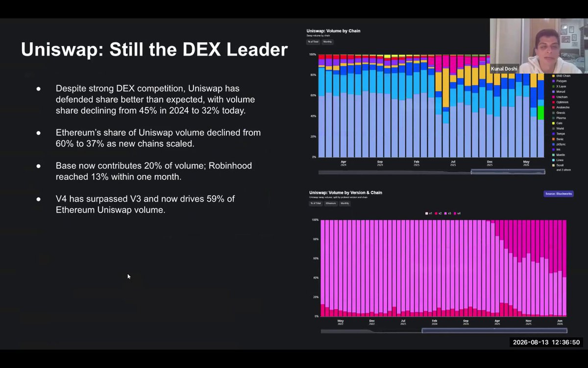The height and width of the screenshot is (368, 588).
Task: Open 'Monthly' chip on Volume by Chain chart
Action: click(x=327, y=42)
